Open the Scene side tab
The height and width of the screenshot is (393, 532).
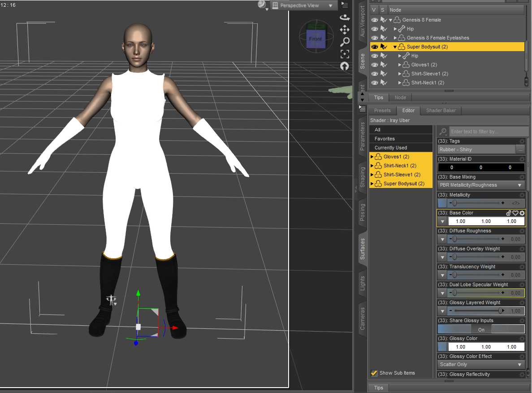pos(362,61)
